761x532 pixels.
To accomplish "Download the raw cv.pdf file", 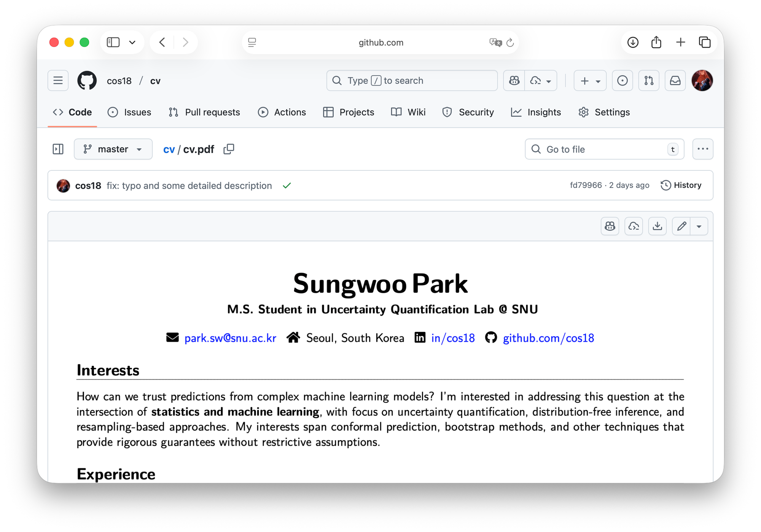I will [x=657, y=226].
